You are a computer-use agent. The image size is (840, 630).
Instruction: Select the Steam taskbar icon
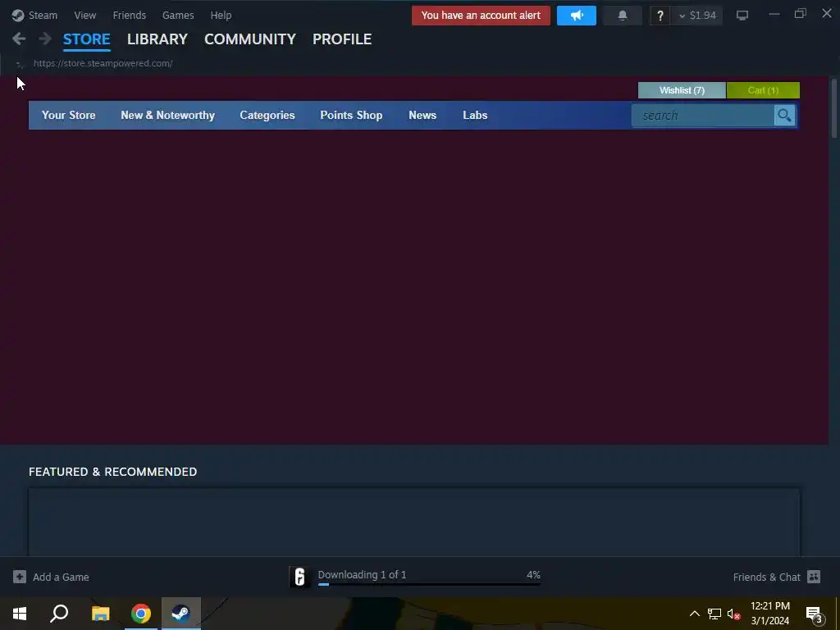[x=181, y=614]
